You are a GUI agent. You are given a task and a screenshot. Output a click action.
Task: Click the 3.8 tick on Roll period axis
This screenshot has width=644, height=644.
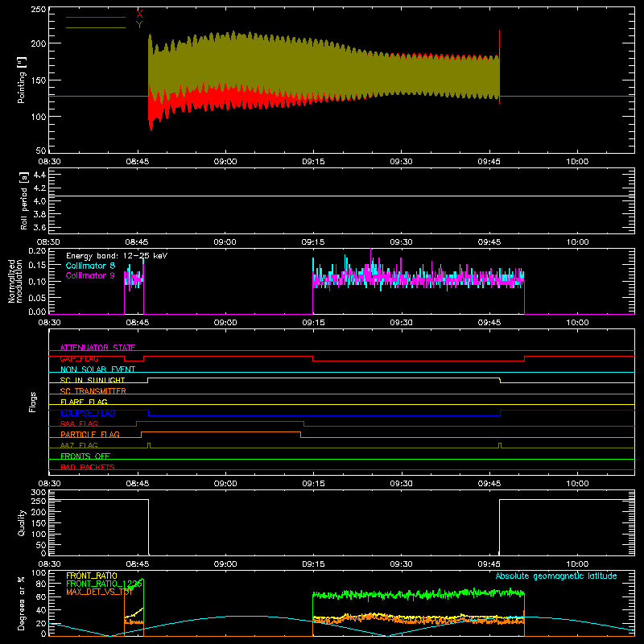pos(39,214)
